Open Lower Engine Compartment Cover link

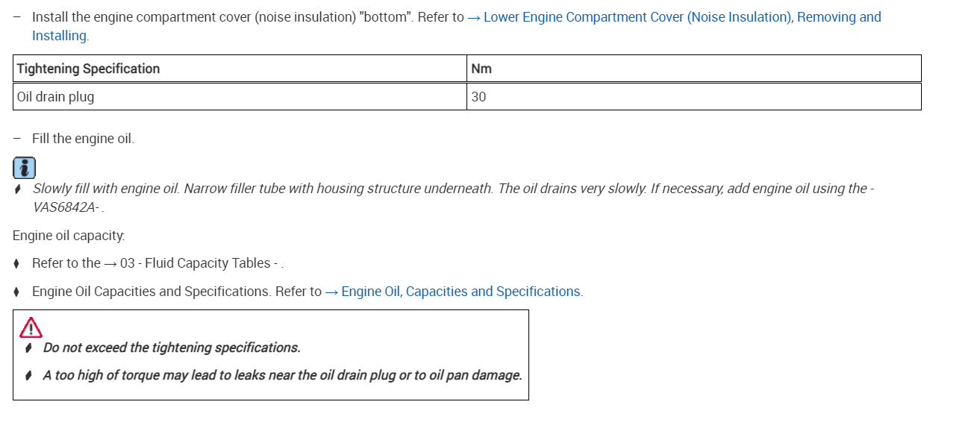tap(682, 17)
